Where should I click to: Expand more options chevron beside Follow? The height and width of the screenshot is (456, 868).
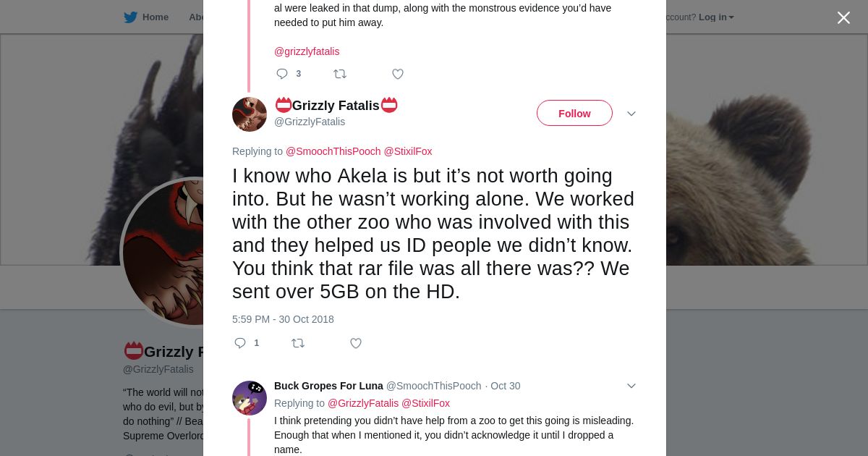(x=631, y=114)
